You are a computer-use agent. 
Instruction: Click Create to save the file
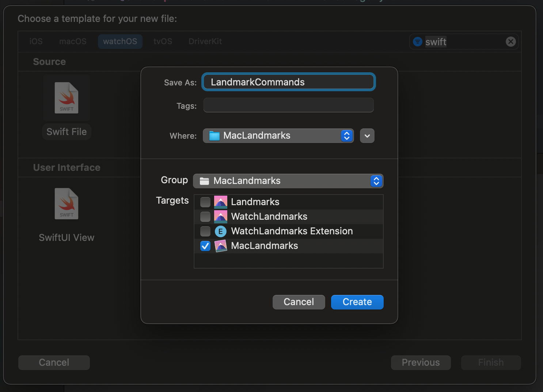(357, 302)
